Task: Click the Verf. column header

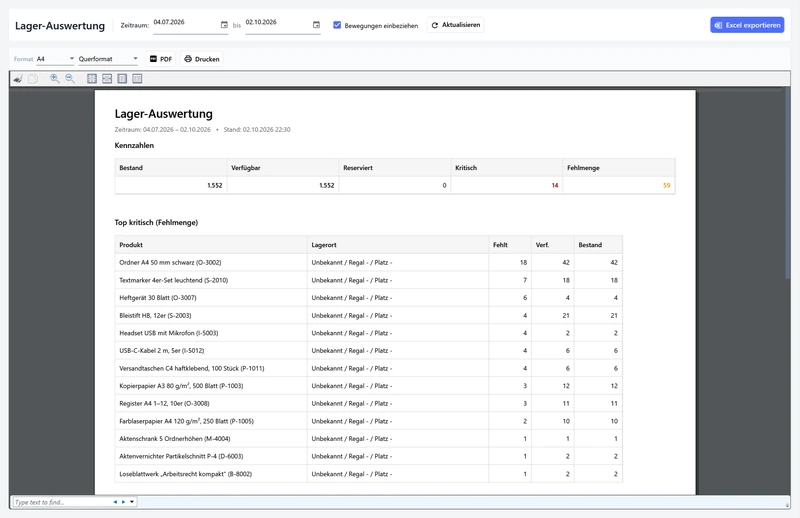Action: (553, 245)
